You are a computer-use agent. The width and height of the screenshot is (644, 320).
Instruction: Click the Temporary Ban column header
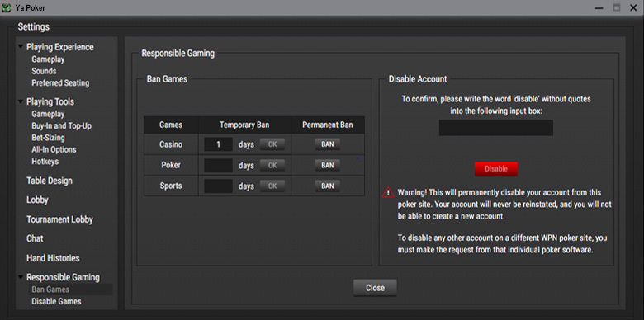point(244,125)
